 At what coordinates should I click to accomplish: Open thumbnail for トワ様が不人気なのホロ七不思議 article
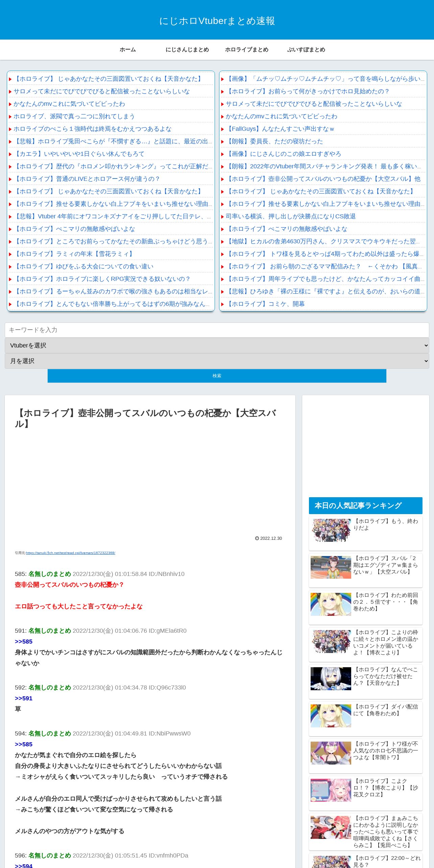[x=331, y=753]
